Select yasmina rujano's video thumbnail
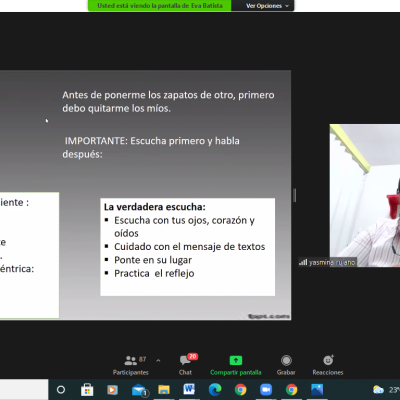 tap(365, 195)
